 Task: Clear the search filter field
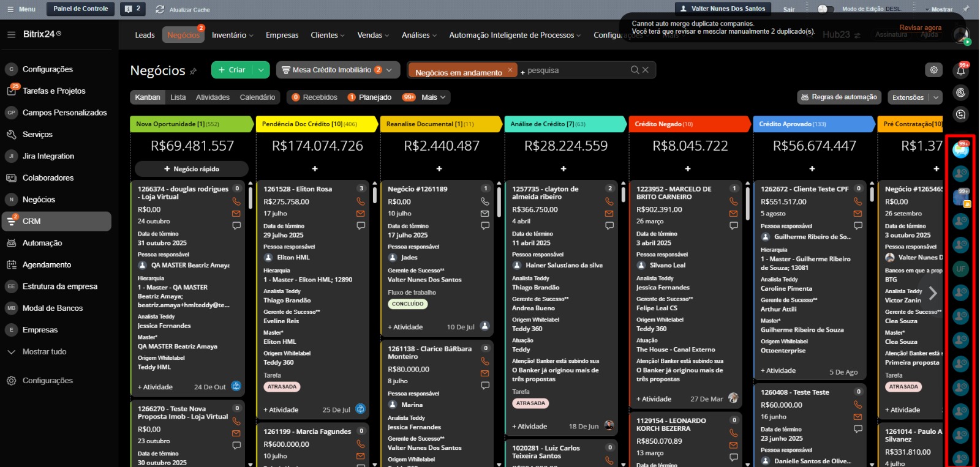(x=646, y=70)
